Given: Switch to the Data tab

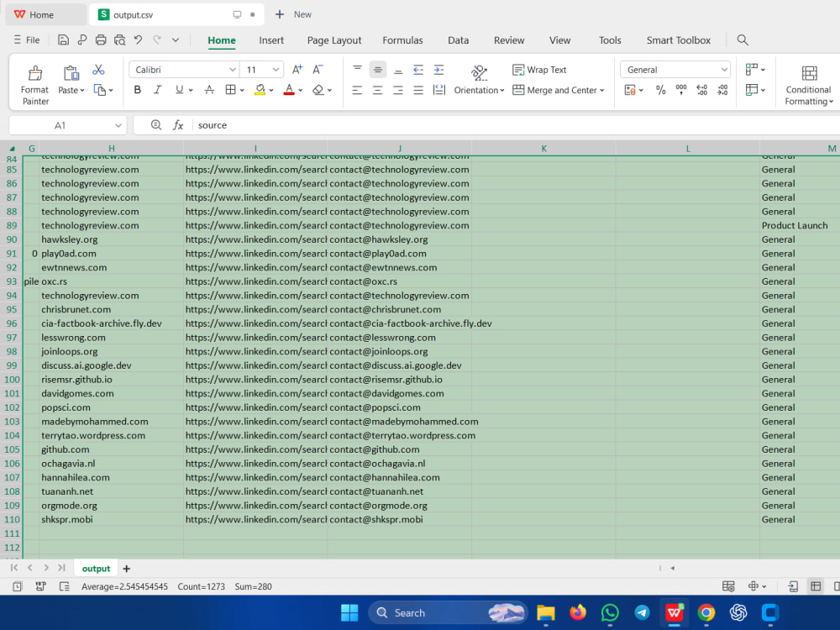Looking at the screenshot, I should pyautogui.click(x=458, y=40).
